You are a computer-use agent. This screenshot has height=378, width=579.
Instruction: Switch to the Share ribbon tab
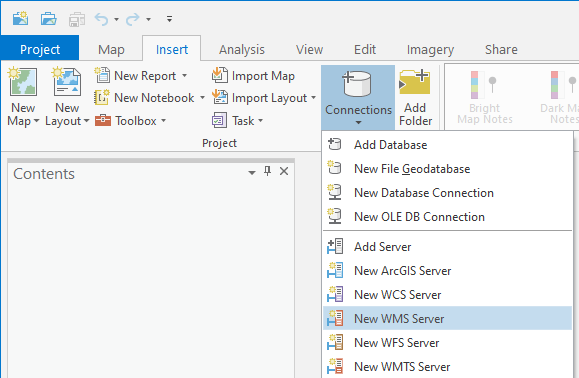[x=501, y=49]
